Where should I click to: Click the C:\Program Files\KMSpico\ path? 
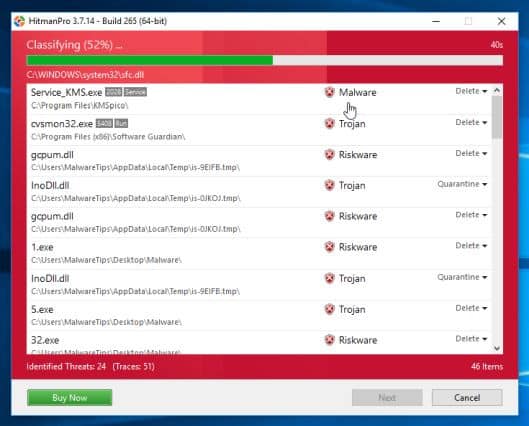pyautogui.click(x=80, y=106)
